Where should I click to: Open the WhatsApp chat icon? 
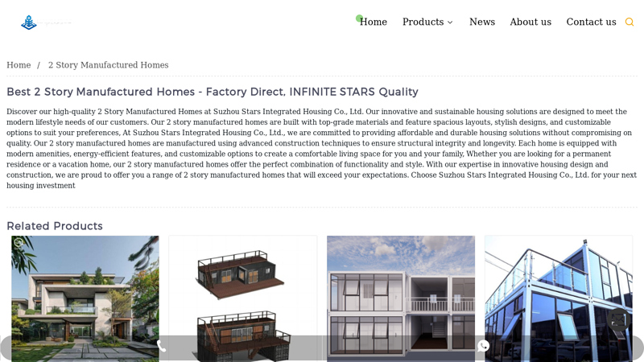click(483, 346)
